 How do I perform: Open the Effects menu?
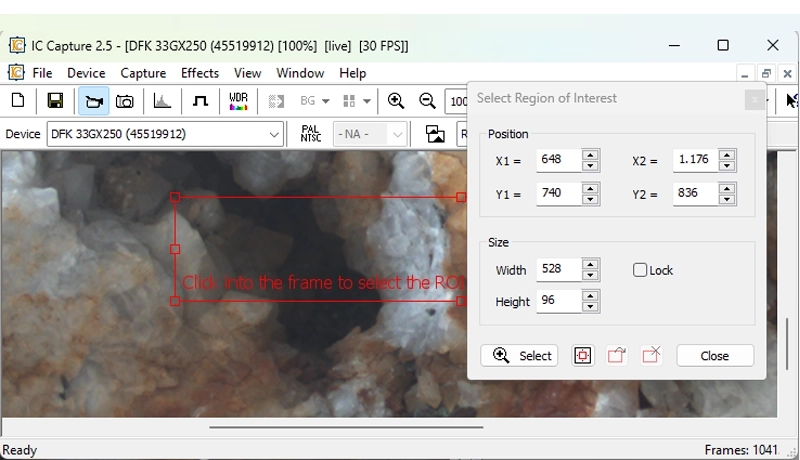click(200, 73)
